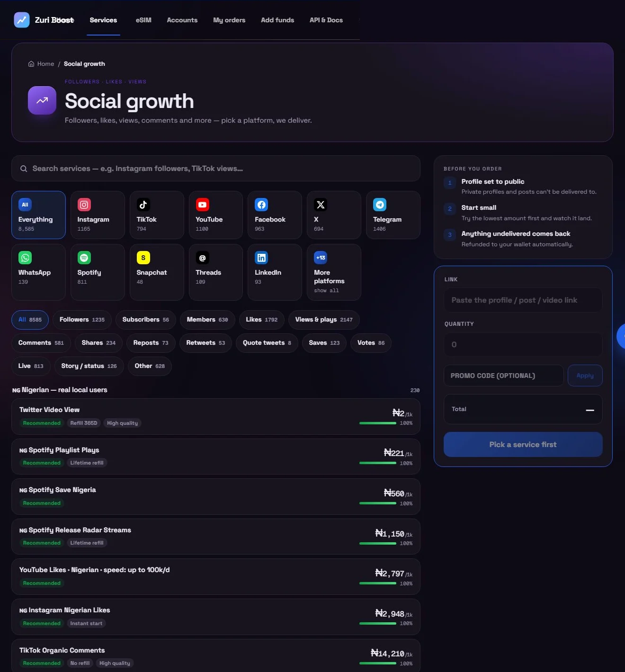Open API & Docs link

tap(326, 20)
